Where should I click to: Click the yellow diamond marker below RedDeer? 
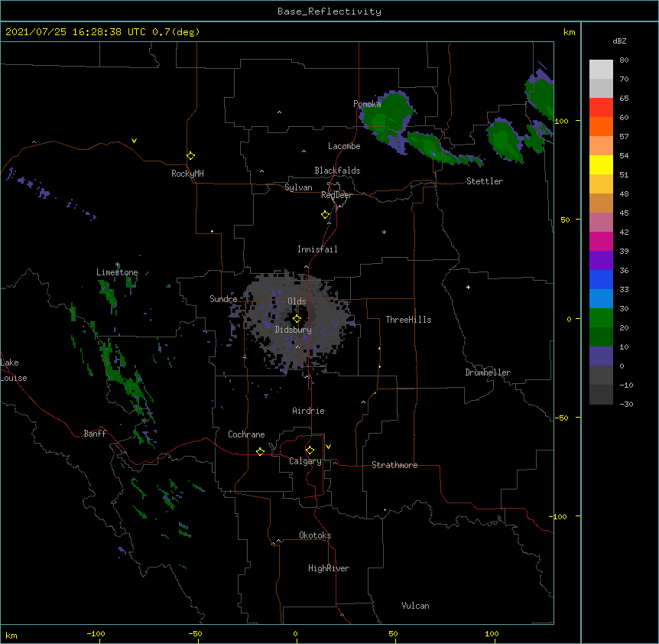click(325, 215)
